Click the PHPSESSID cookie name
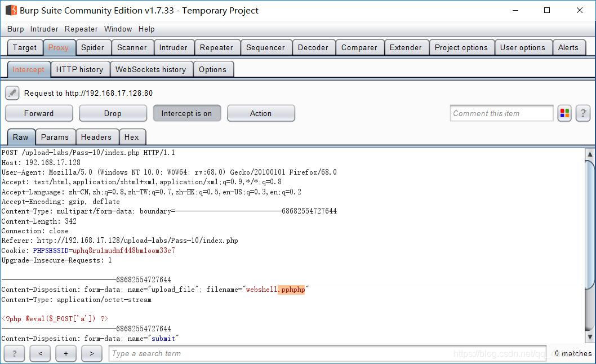The height and width of the screenshot is (364, 596). click(x=51, y=250)
